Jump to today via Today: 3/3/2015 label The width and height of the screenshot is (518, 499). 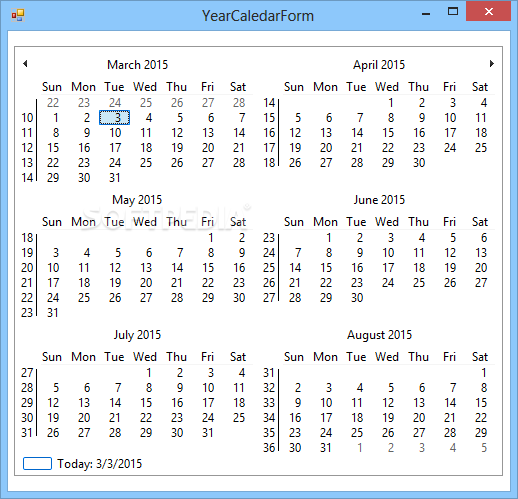99,464
